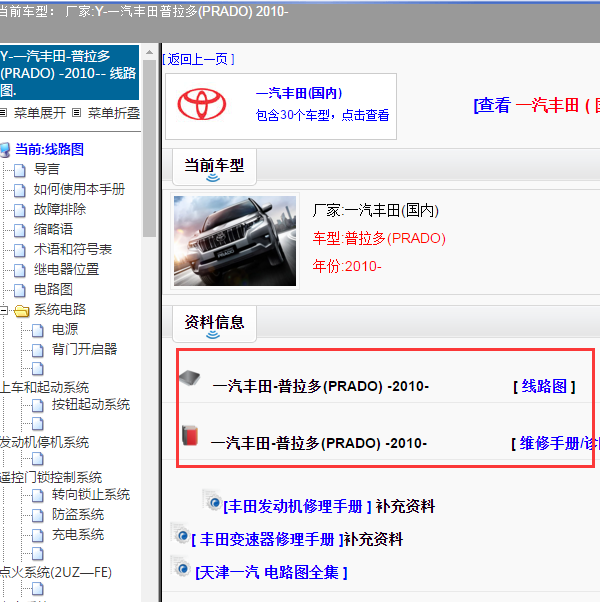Image resolution: width=600 pixels, height=602 pixels.
Task: Select the 背门开启器 tree item
Action: tap(84, 349)
